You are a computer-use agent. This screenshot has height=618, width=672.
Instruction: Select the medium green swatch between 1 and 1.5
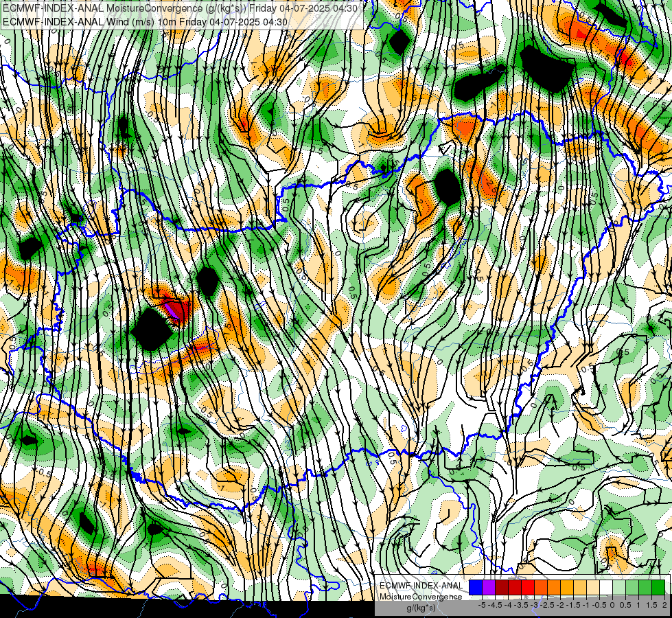coord(645,588)
